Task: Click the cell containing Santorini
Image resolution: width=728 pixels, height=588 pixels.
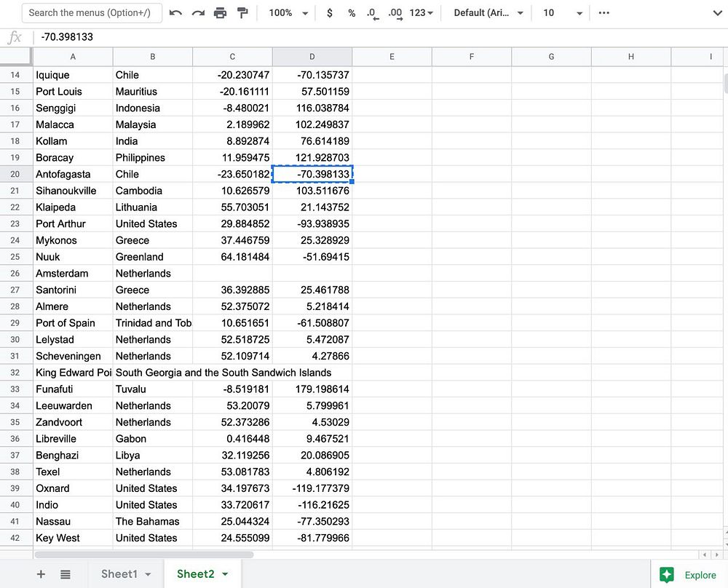Action: (73, 290)
